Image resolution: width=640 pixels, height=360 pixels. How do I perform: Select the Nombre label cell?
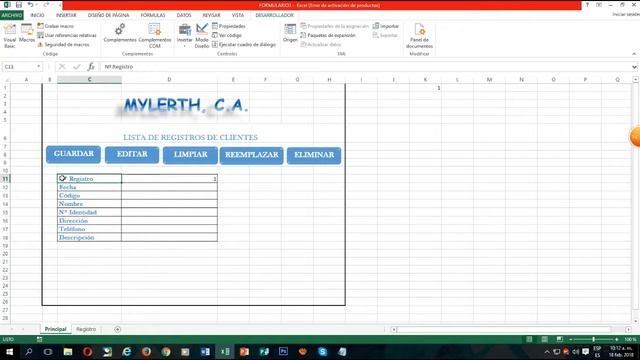click(x=89, y=204)
